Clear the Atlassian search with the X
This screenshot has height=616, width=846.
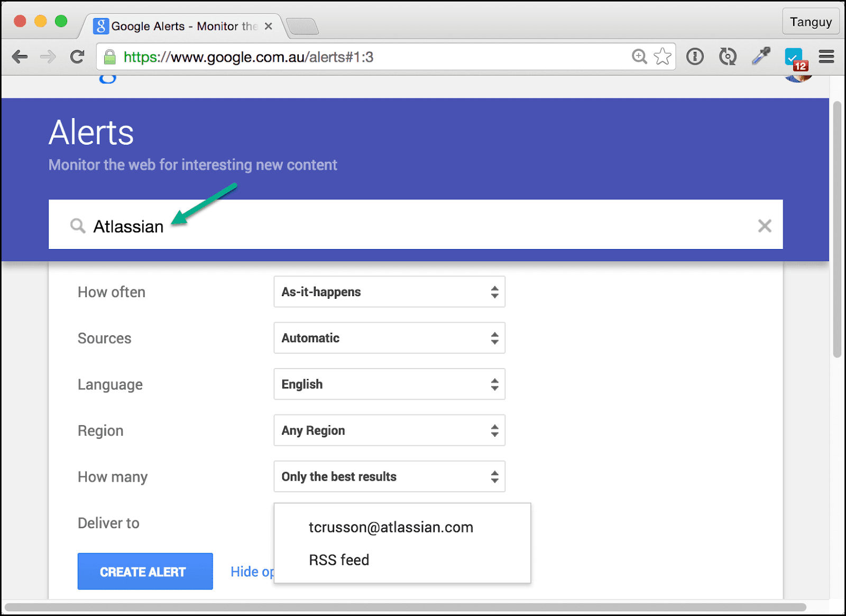pos(764,226)
